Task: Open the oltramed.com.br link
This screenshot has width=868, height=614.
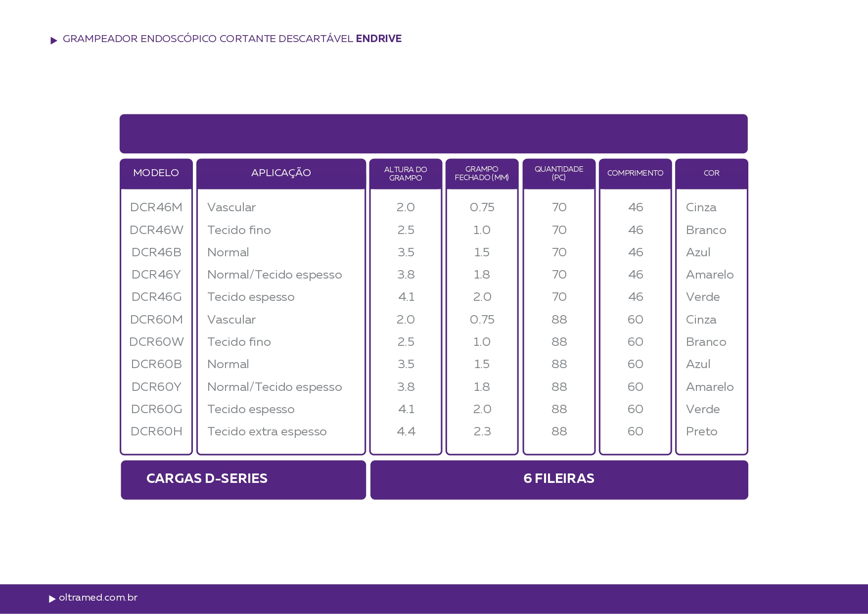Action: pos(98,598)
